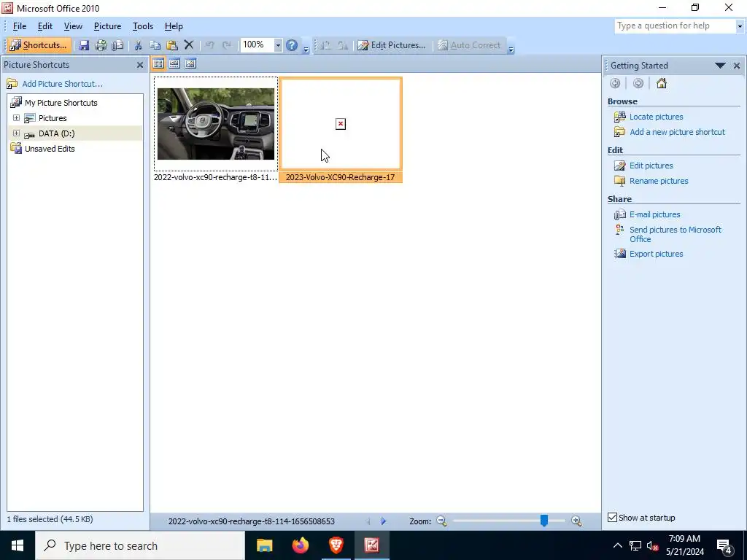Click the Locate pictures link
Viewport: 747px width, 560px height.
click(x=656, y=117)
